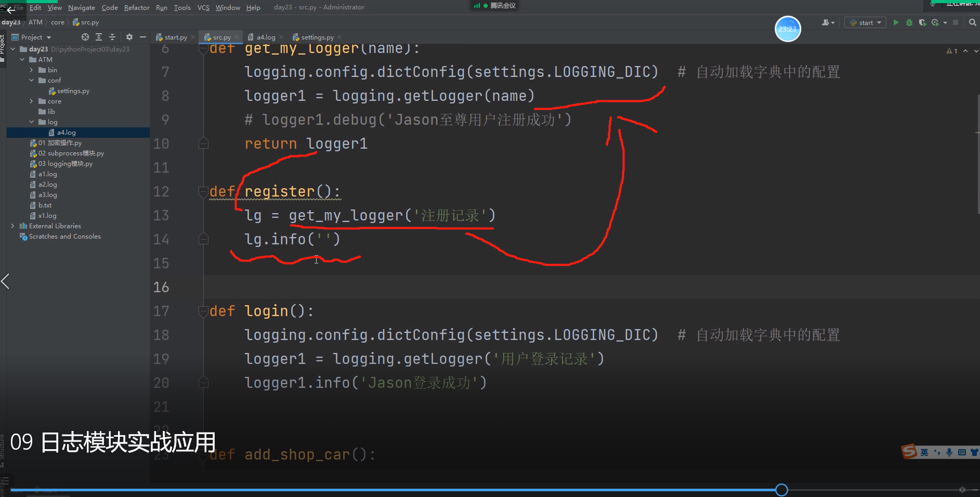Collapse the day23 root folder
The height and width of the screenshot is (497, 980).
click(12, 49)
